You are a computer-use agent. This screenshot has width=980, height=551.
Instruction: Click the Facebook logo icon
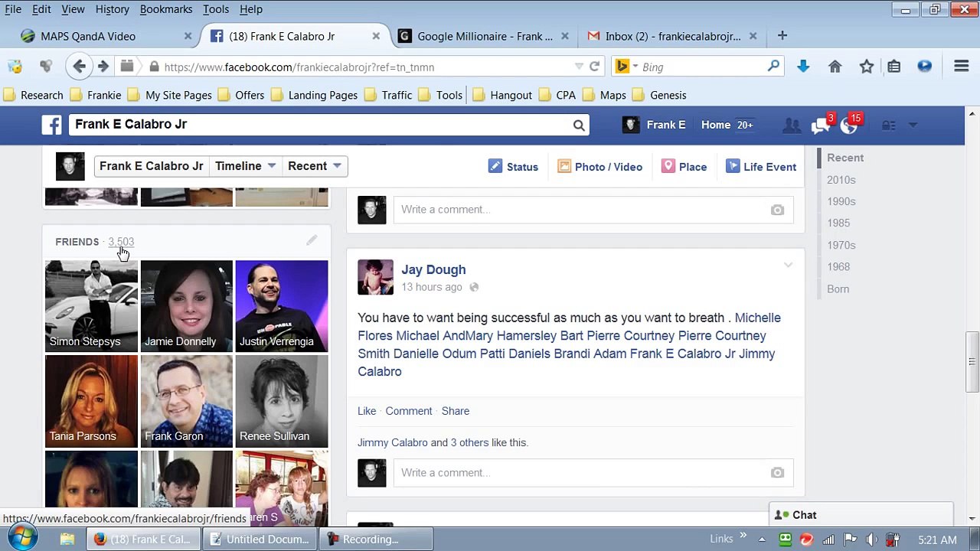[51, 125]
